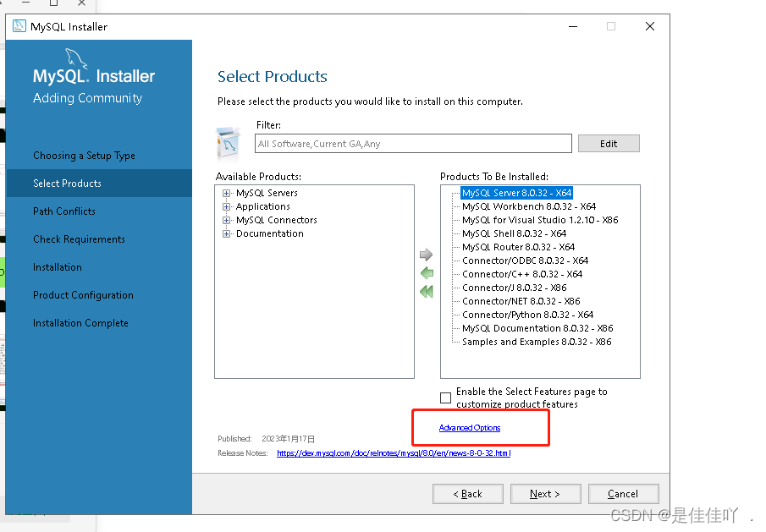
Task: Click the Edit filter button
Action: [609, 144]
